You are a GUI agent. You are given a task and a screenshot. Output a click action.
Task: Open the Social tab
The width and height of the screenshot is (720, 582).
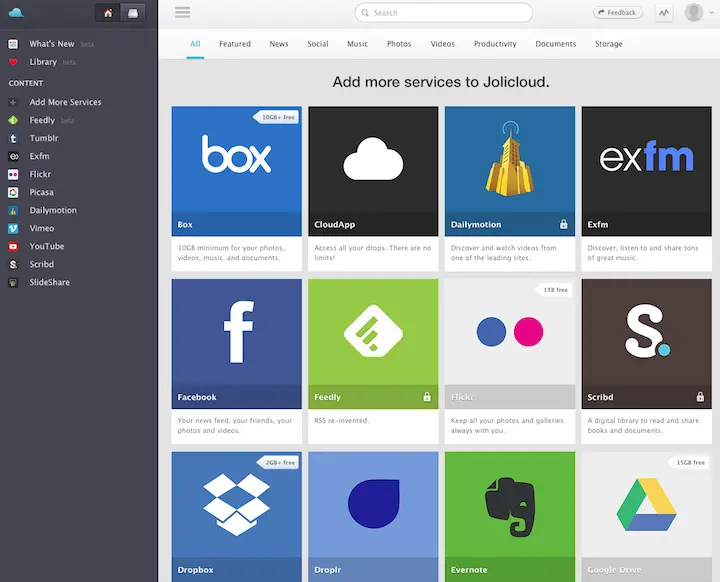318,44
